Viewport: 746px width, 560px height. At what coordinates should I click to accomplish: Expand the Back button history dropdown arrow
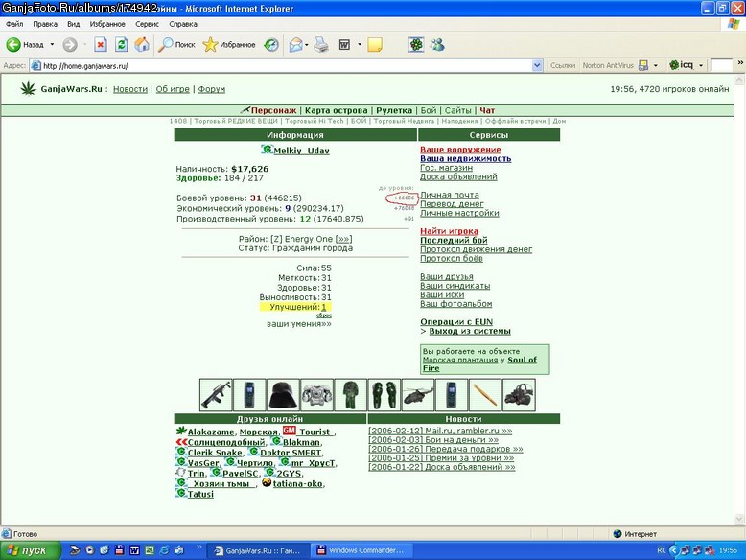(52, 45)
